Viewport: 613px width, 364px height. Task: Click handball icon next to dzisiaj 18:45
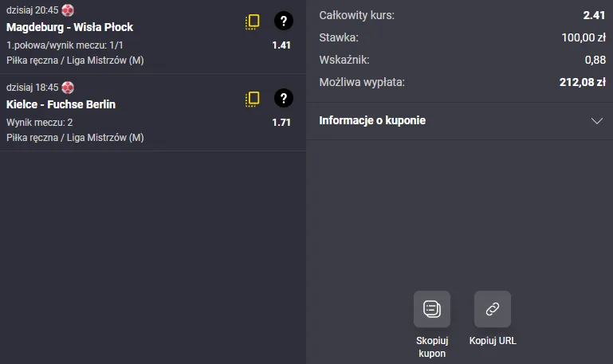tap(68, 88)
